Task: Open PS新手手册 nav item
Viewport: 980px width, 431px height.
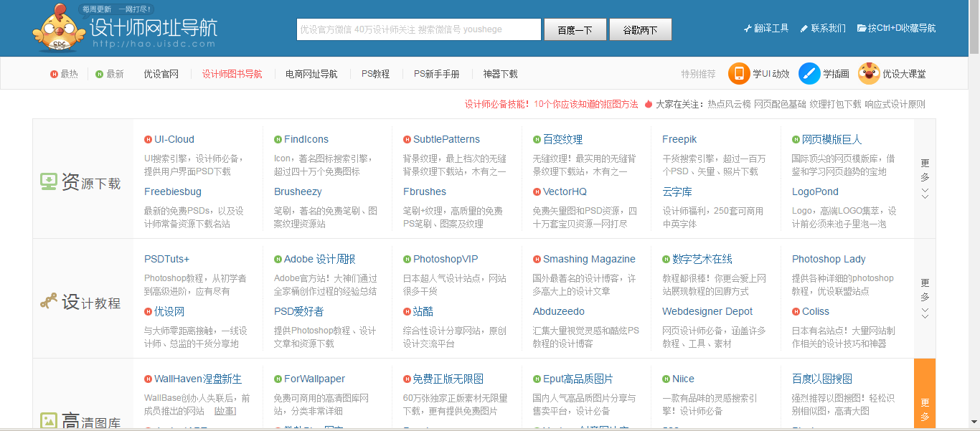Action: tap(436, 74)
